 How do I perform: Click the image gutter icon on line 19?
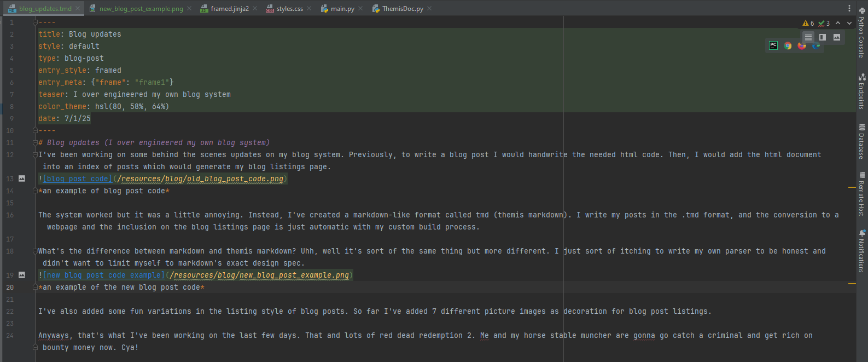(22, 275)
